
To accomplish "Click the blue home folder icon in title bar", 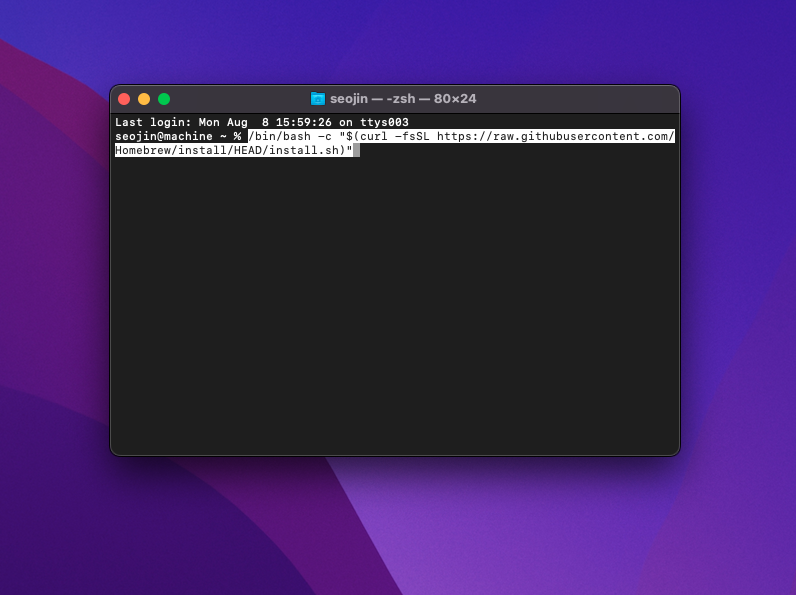I will tap(318, 98).
